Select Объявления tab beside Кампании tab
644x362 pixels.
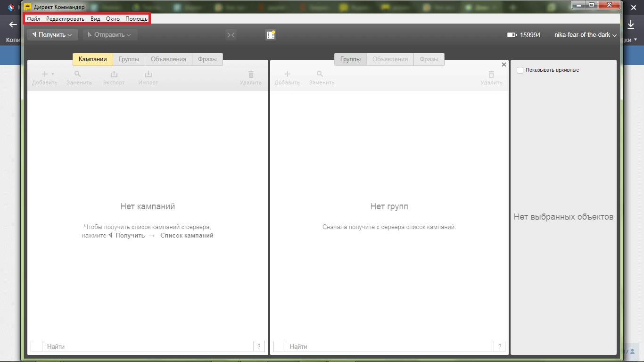pyautogui.click(x=168, y=59)
